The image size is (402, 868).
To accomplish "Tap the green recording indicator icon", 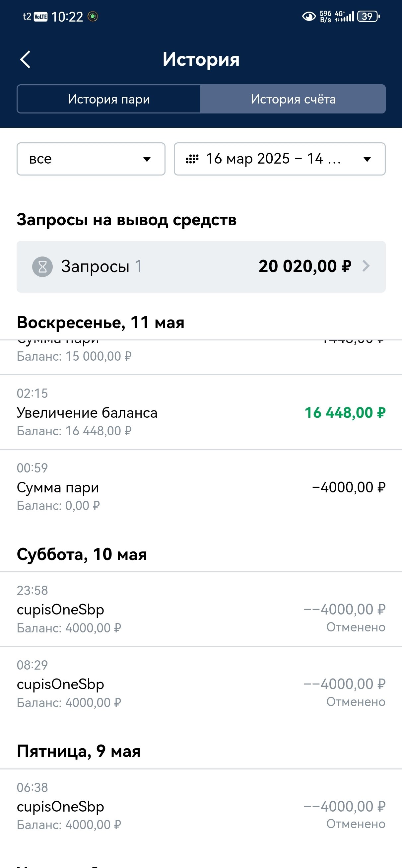I will [x=93, y=16].
